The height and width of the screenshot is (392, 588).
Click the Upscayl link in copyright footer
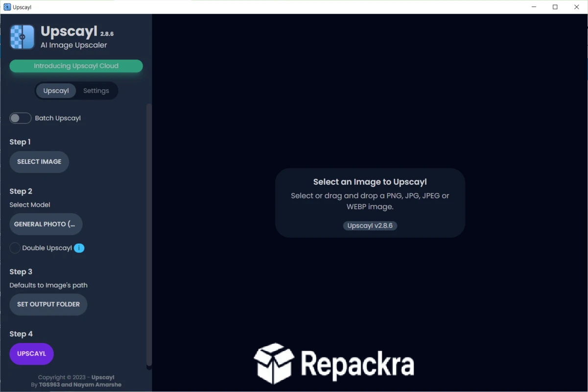103,377
